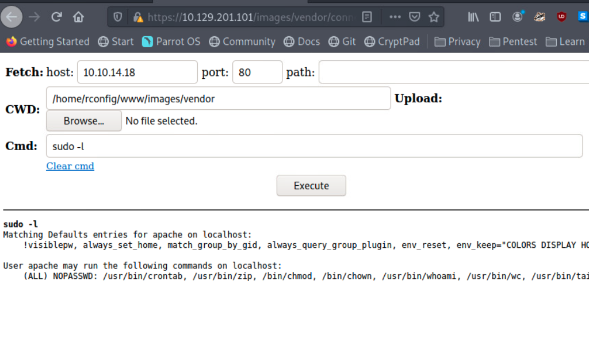Edit the CWD directory field
Image resolution: width=589 pixels, height=364 pixels.
[x=218, y=98]
